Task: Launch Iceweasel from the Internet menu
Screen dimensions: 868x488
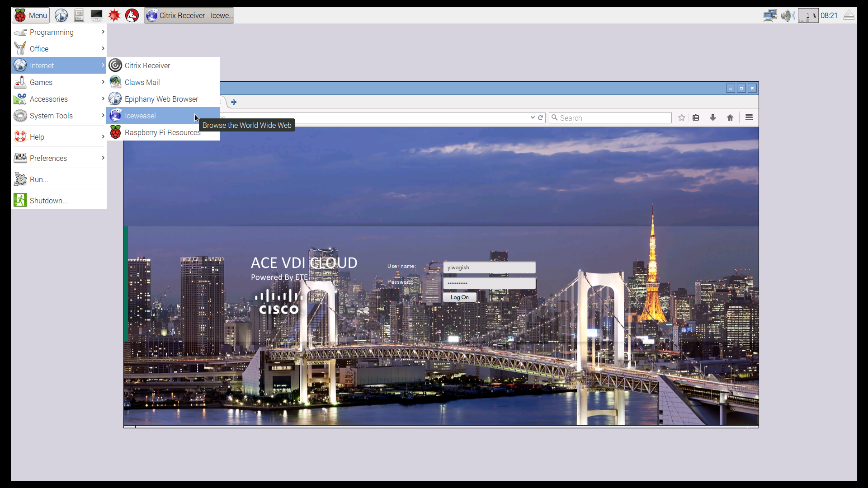Action: tap(140, 116)
